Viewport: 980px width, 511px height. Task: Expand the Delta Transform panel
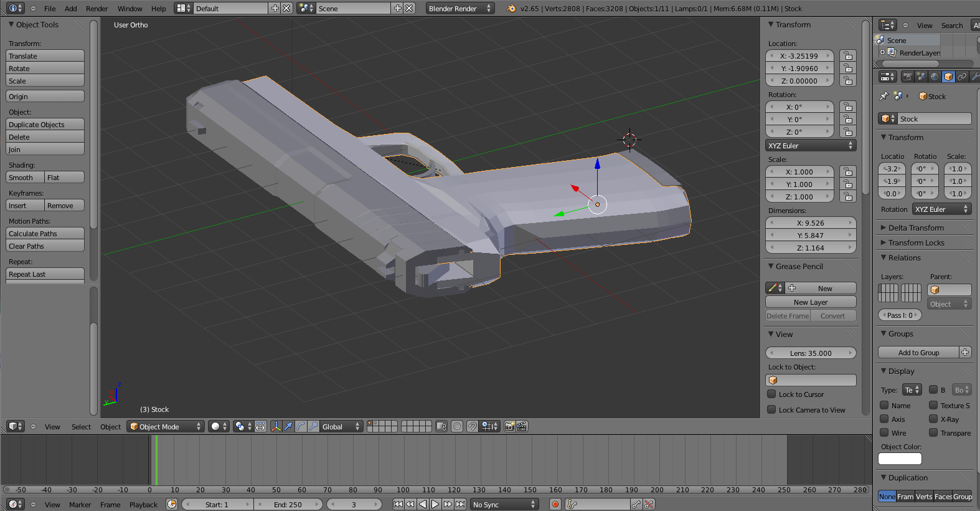[x=916, y=227]
